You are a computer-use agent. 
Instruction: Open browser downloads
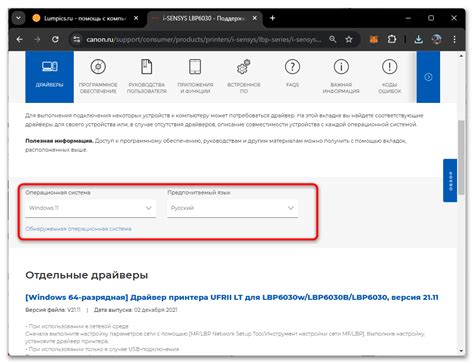tap(418, 39)
